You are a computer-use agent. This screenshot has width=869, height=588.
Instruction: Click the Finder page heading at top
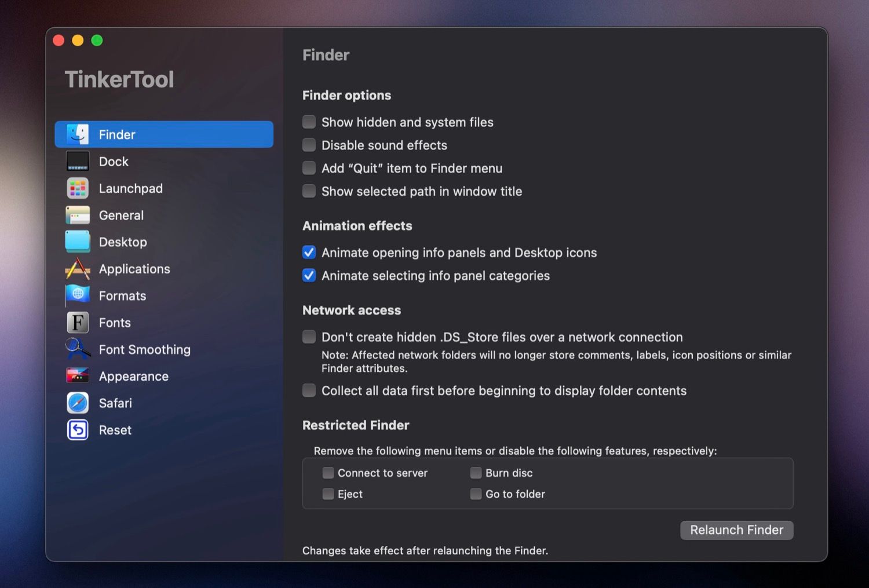point(326,55)
